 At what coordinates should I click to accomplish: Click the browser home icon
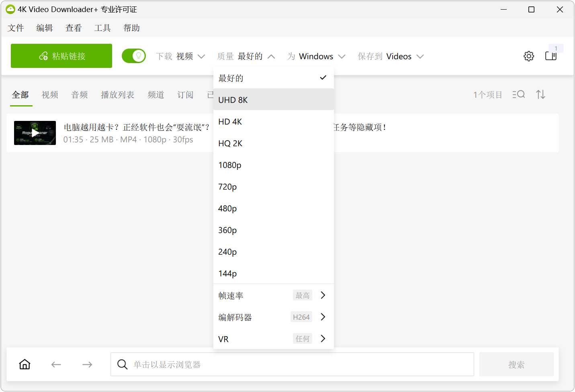coord(25,364)
